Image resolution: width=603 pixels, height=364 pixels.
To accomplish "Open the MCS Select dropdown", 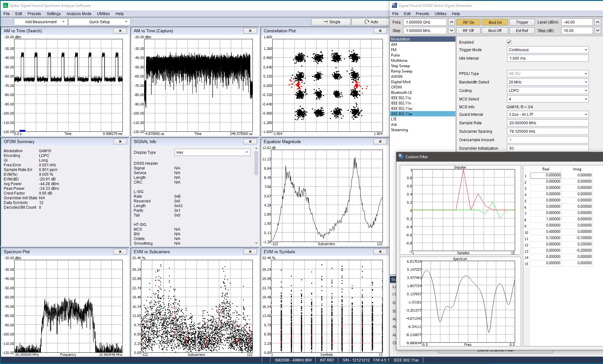I will click(548, 99).
